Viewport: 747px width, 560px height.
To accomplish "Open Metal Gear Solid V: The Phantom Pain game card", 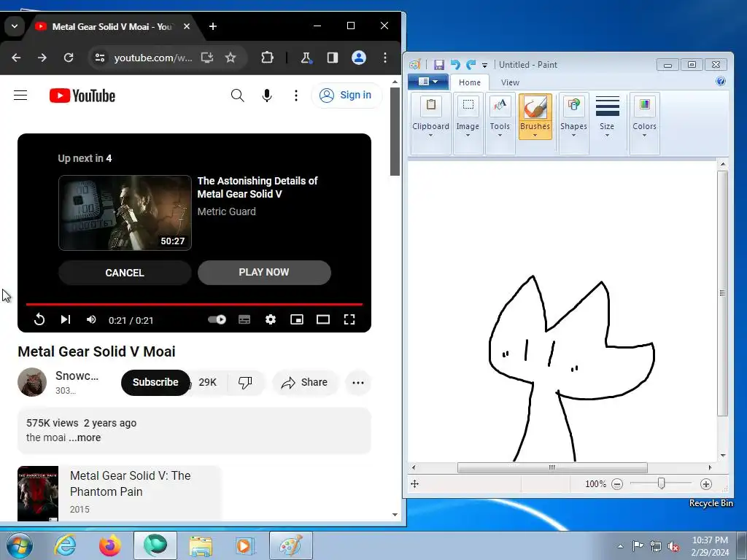I will point(119,493).
